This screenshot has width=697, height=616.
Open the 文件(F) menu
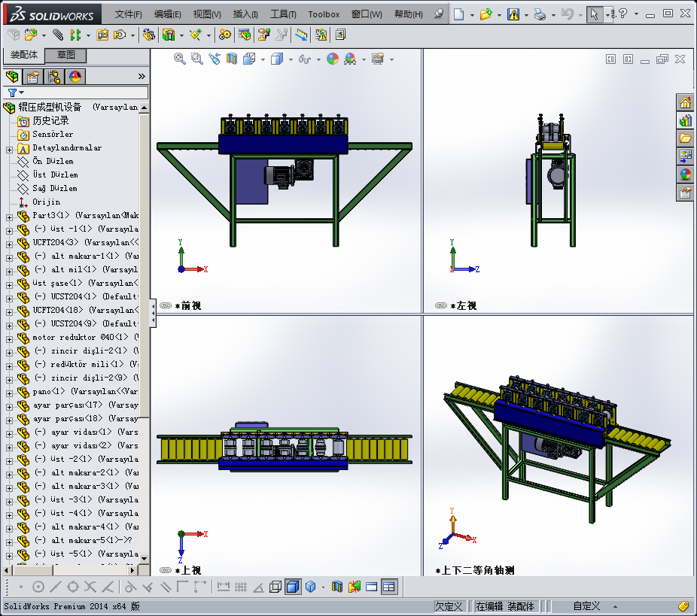tap(129, 14)
